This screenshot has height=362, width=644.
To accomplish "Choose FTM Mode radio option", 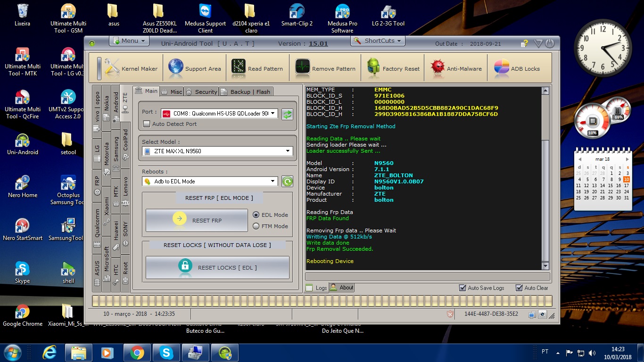I will coord(256,226).
